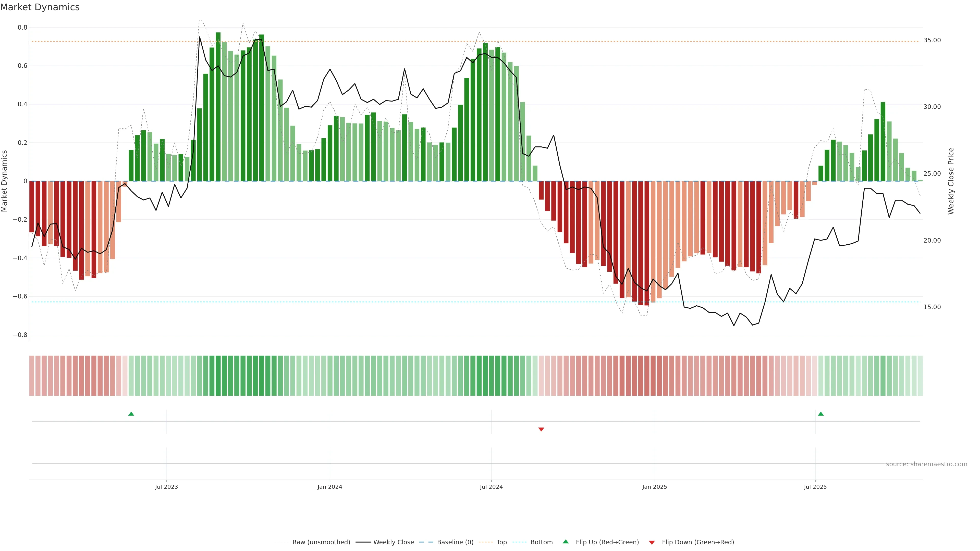Image resolution: width=980 pixels, height=551 pixels.
Task: Click the source: sharemaestro.com text
Action: 926,464
